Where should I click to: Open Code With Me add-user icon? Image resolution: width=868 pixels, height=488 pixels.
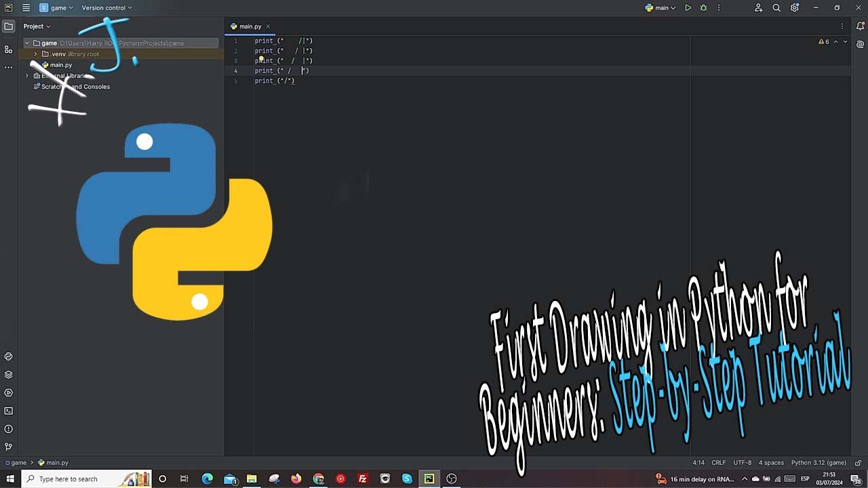tap(758, 7)
